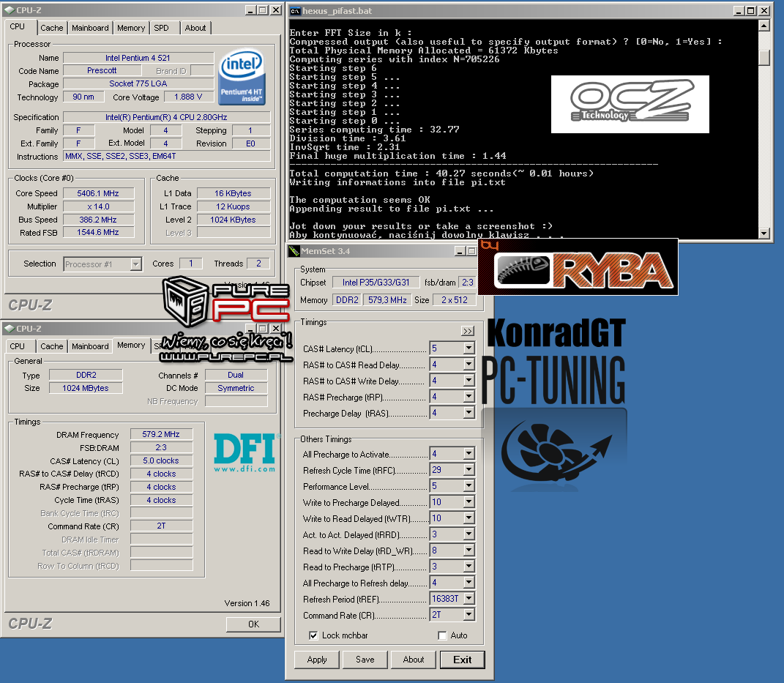The image size is (784, 683).
Task: Open the Processor #1 selection dropdown
Action: (x=136, y=264)
